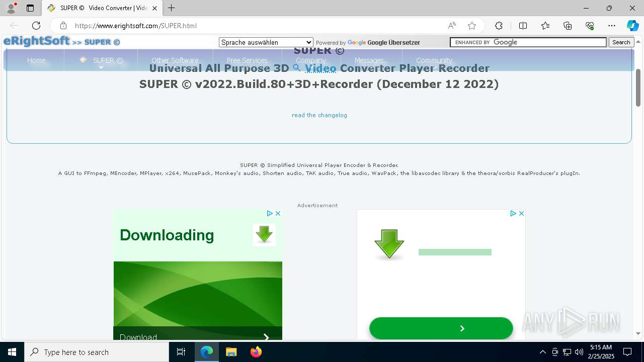Click the scroll down arrow

click(x=638, y=333)
